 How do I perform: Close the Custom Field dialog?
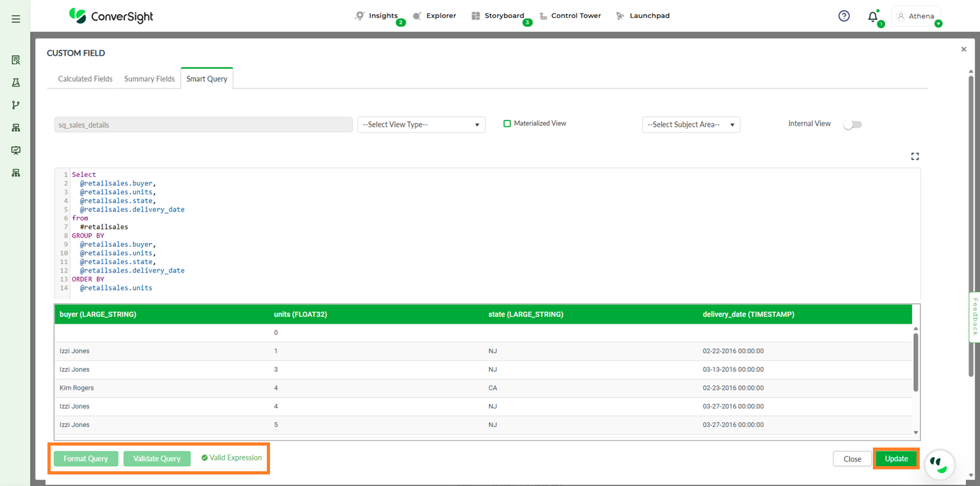tap(963, 49)
